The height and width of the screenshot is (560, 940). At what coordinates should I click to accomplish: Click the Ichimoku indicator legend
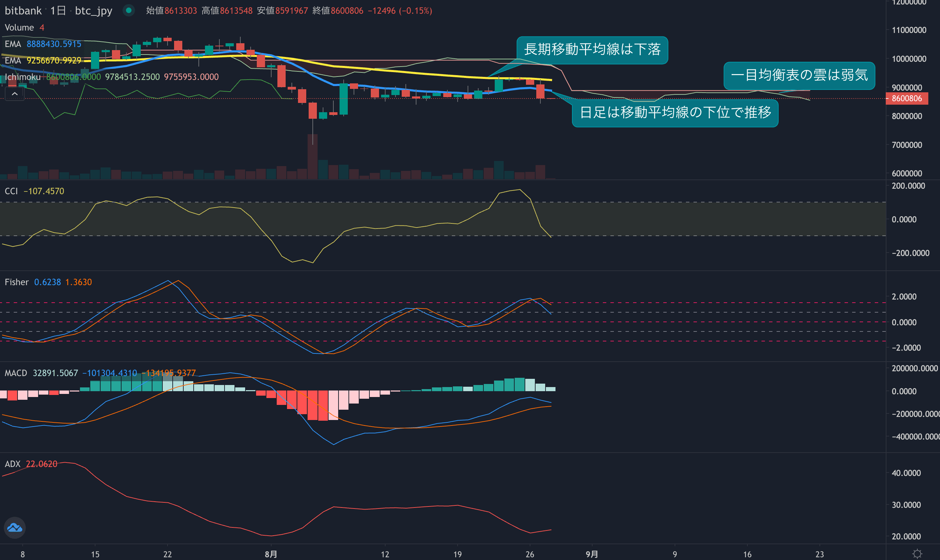point(23,77)
